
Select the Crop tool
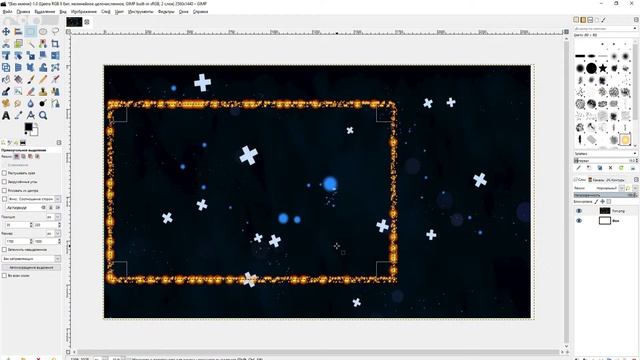tap(55, 44)
